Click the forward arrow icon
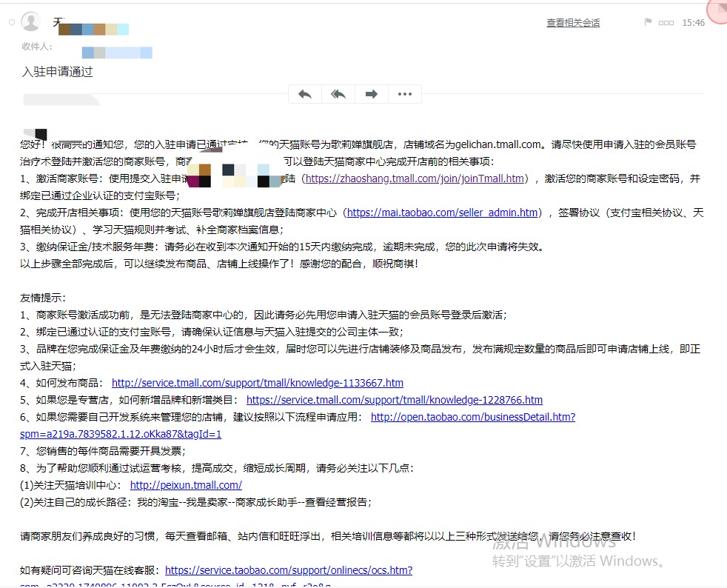The height and width of the screenshot is (588, 727). (372, 94)
